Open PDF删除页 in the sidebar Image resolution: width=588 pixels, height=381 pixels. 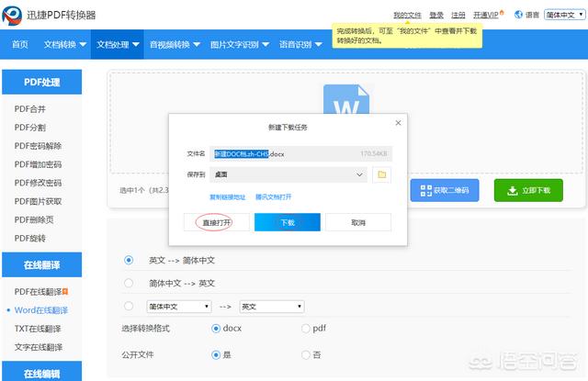[34, 219]
